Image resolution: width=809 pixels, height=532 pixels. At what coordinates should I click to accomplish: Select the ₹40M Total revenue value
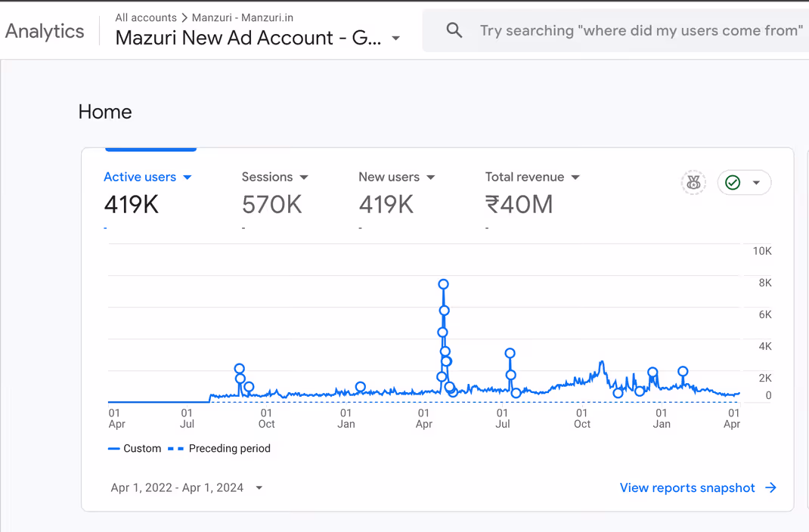(x=519, y=205)
